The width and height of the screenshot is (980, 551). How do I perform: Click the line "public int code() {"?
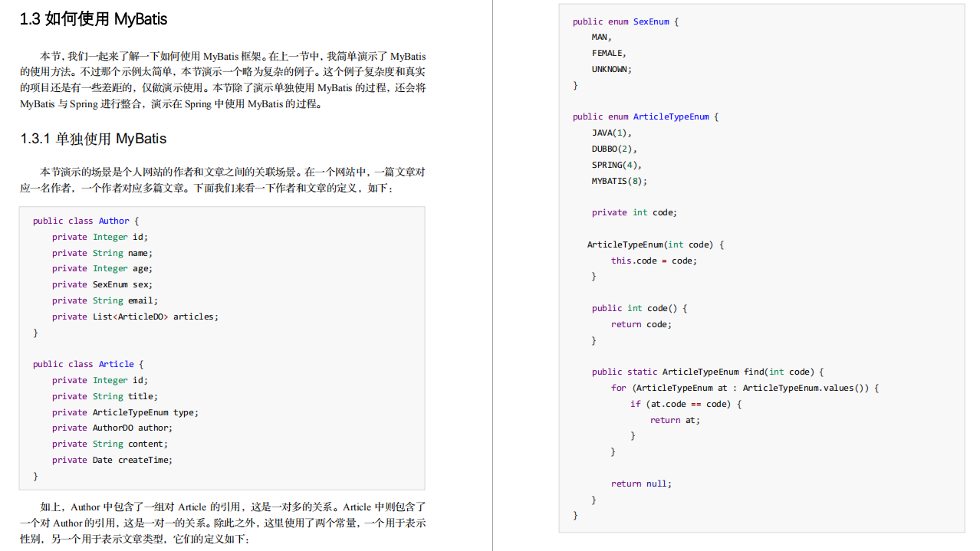pos(640,308)
